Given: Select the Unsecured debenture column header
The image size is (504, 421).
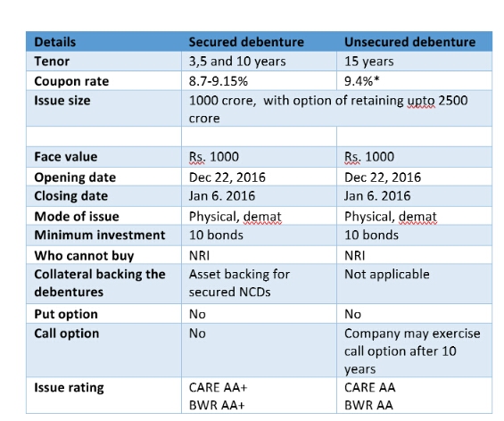Looking at the screenshot, I should tap(414, 42).
